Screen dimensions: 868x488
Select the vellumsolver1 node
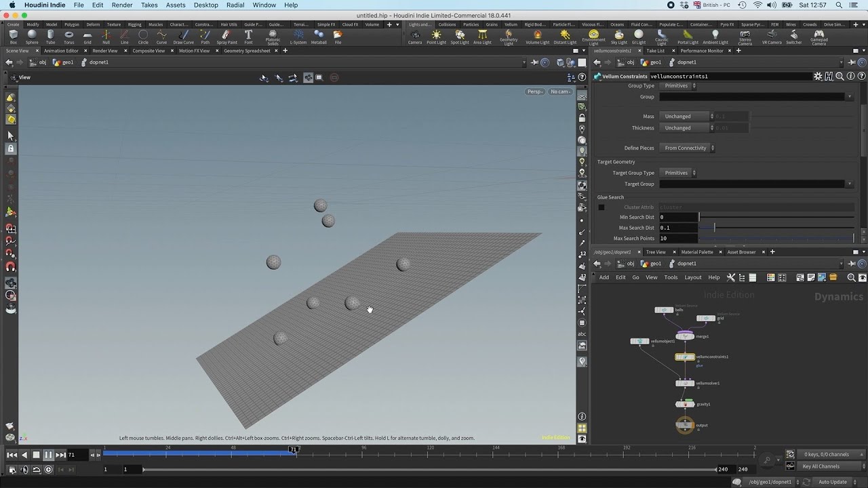coord(685,383)
